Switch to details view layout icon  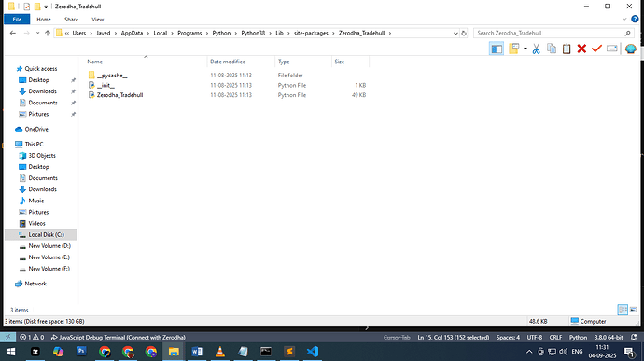[623, 310]
